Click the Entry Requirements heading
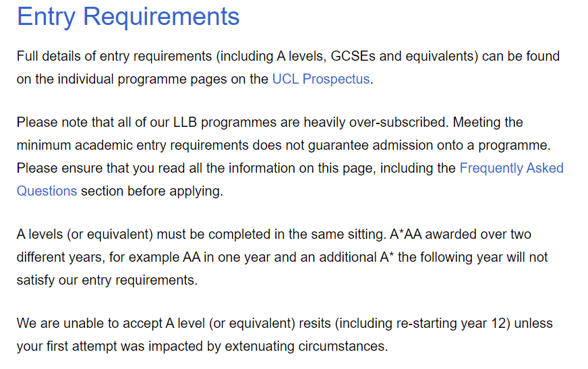 (x=128, y=17)
